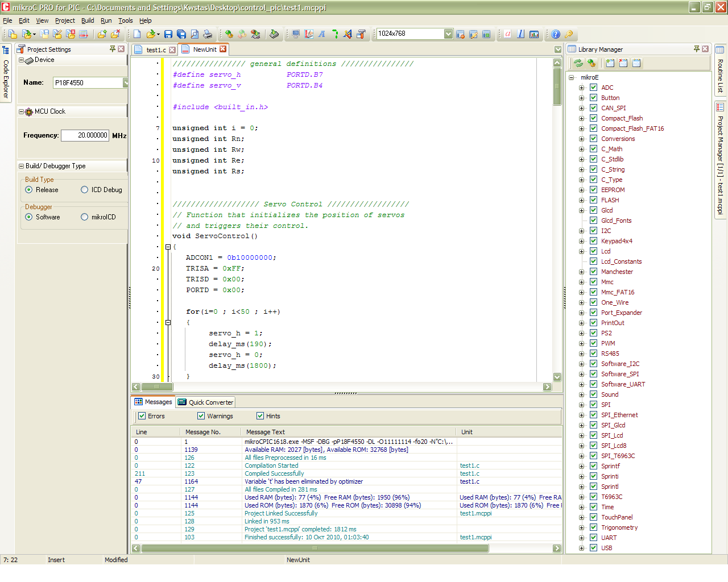The image size is (728, 582).
Task: Expand the PWM library node
Action: pos(581,343)
